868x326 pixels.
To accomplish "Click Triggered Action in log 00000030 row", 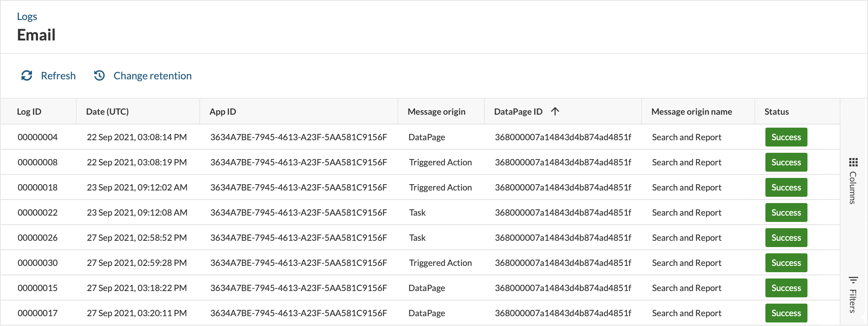I will [440, 263].
